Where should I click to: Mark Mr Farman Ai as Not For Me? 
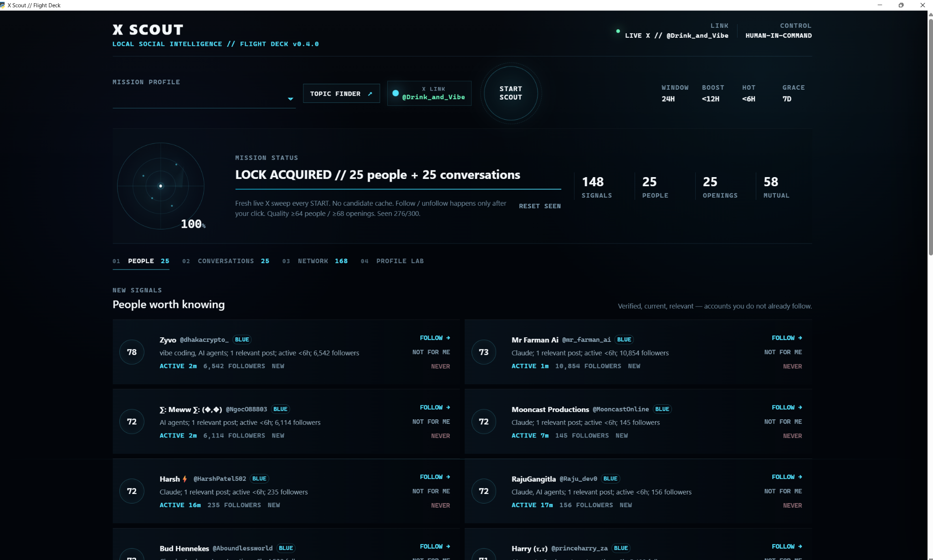[x=783, y=352]
